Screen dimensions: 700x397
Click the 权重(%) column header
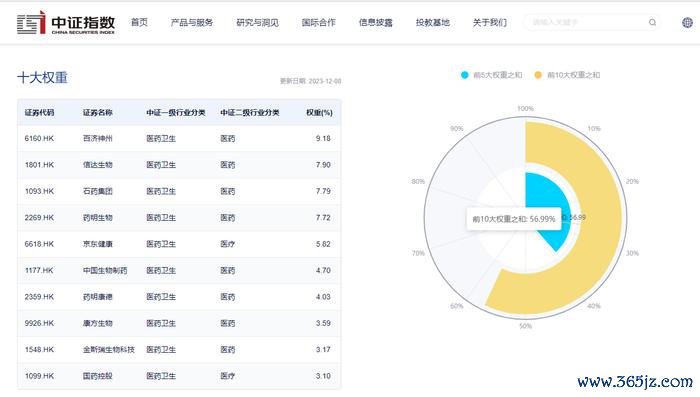[x=319, y=113]
